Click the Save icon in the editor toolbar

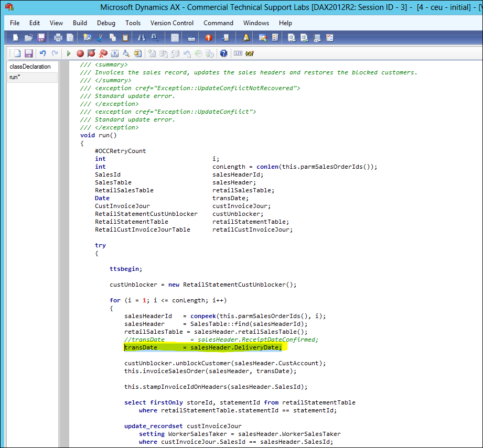[x=29, y=53]
